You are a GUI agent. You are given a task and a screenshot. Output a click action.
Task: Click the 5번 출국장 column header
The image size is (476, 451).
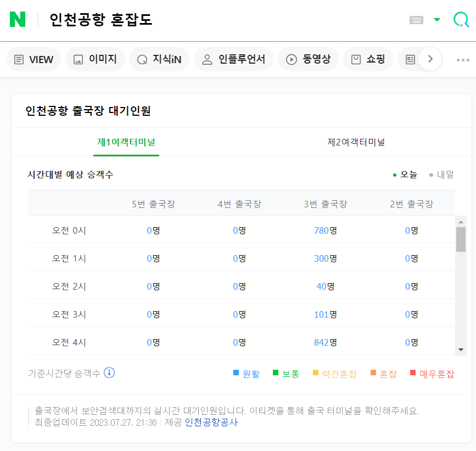pyautogui.click(x=153, y=204)
